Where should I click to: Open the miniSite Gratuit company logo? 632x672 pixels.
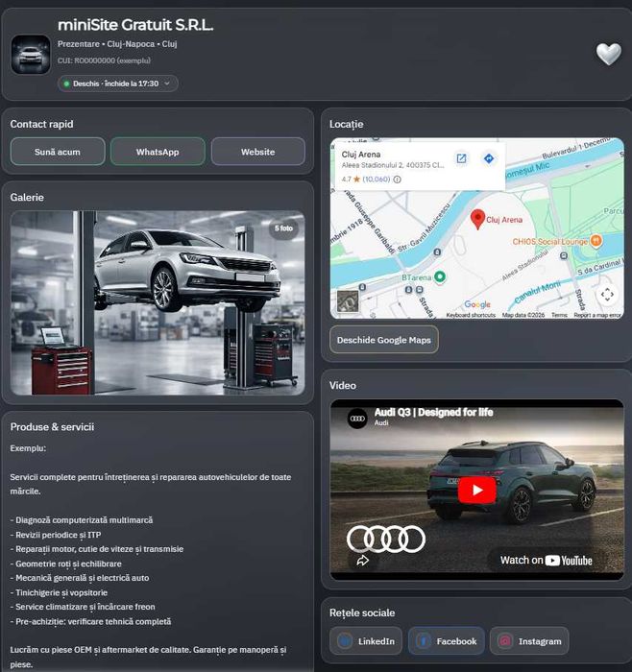[31, 55]
